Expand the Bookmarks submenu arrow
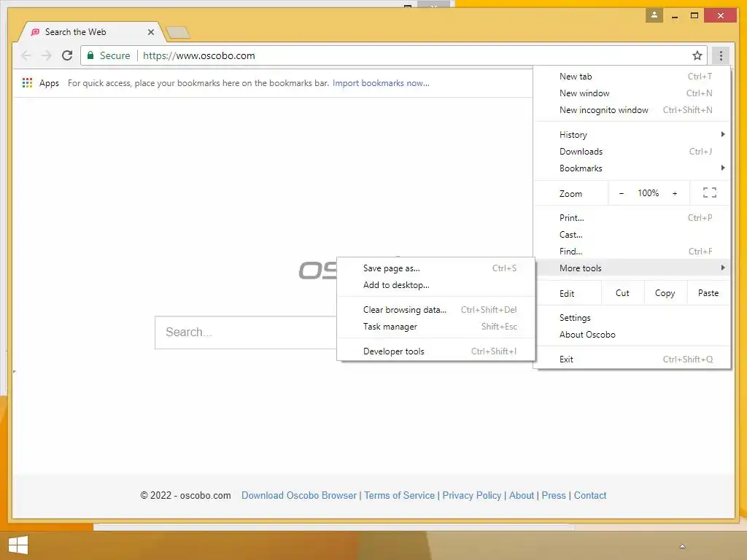Image resolution: width=747 pixels, height=560 pixels. (723, 168)
